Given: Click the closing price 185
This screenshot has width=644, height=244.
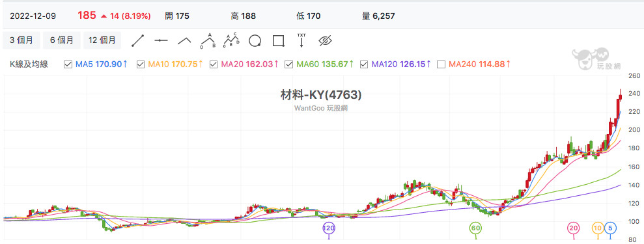Looking at the screenshot, I should 87,16.
